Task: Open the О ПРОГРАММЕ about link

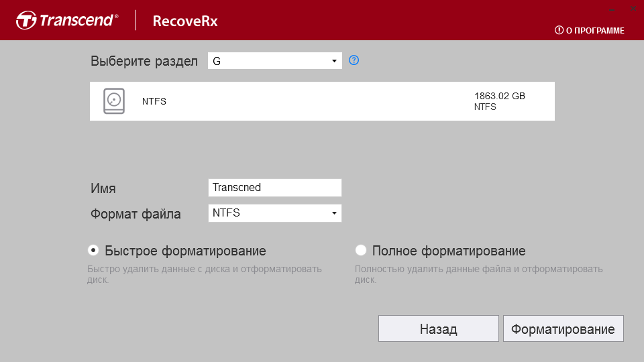Action: [590, 30]
